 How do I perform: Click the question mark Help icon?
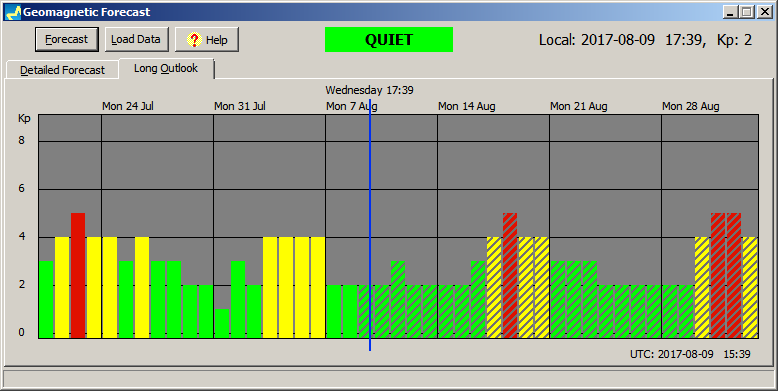[194, 40]
